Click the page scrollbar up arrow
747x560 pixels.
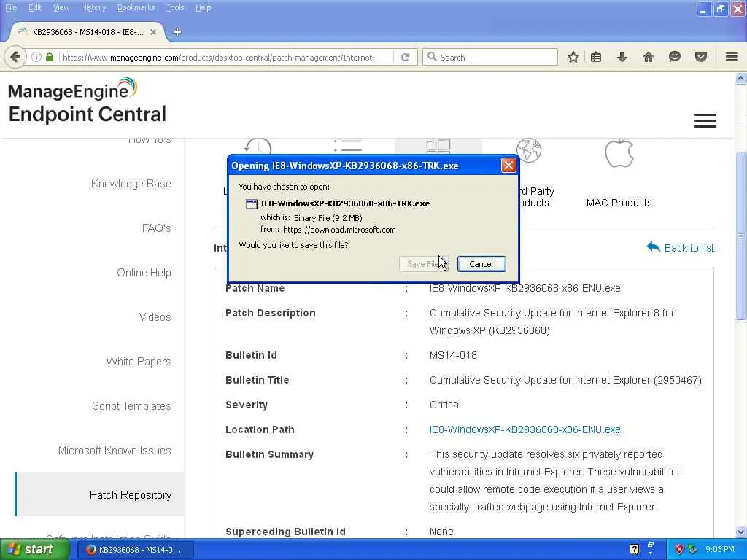tap(741, 79)
